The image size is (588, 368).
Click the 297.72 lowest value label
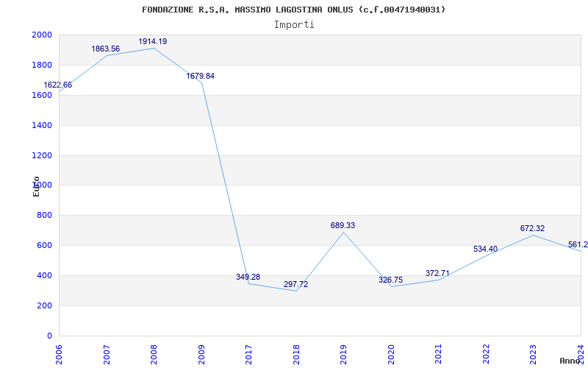(x=295, y=284)
